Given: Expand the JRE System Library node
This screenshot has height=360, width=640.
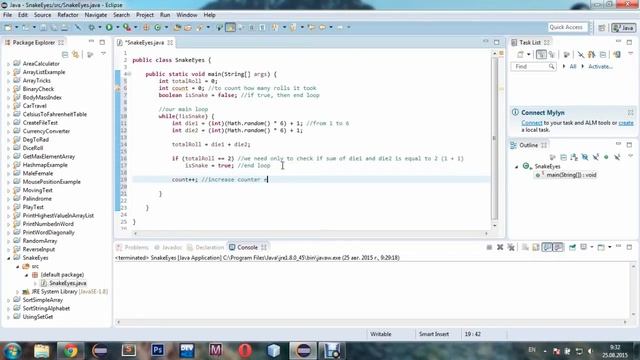Looking at the screenshot, I should [18, 292].
